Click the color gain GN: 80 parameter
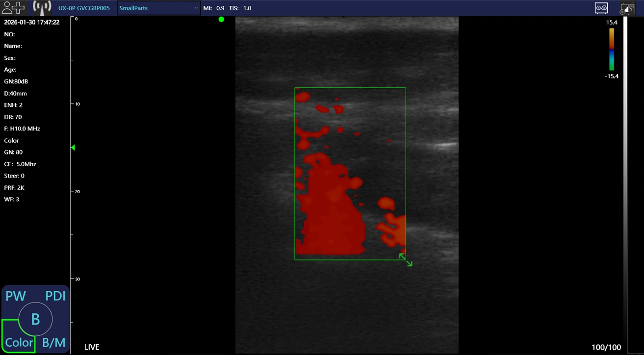Image resolution: width=644 pixels, height=355 pixels. coord(13,152)
